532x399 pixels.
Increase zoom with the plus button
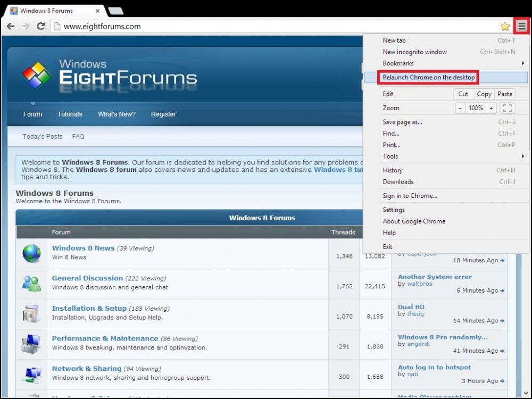pos(491,108)
